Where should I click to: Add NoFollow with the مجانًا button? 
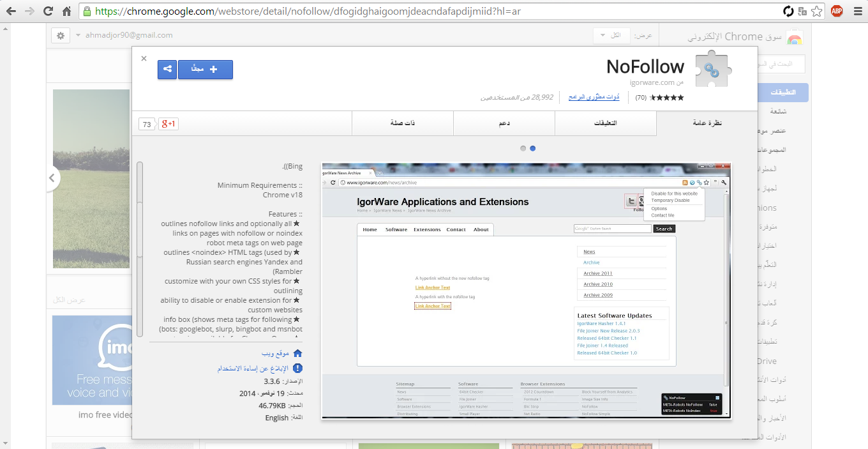pos(206,69)
